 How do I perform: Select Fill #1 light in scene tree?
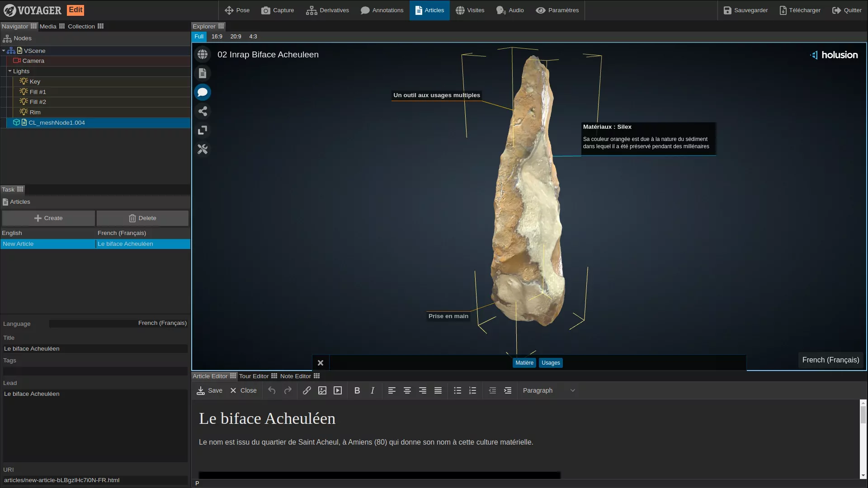[x=37, y=91]
